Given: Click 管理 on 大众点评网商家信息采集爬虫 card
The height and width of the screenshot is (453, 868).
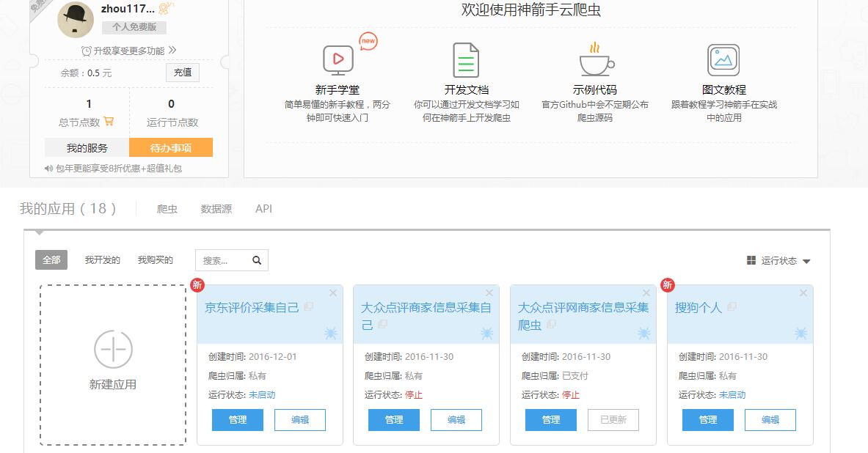Looking at the screenshot, I should click(551, 420).
